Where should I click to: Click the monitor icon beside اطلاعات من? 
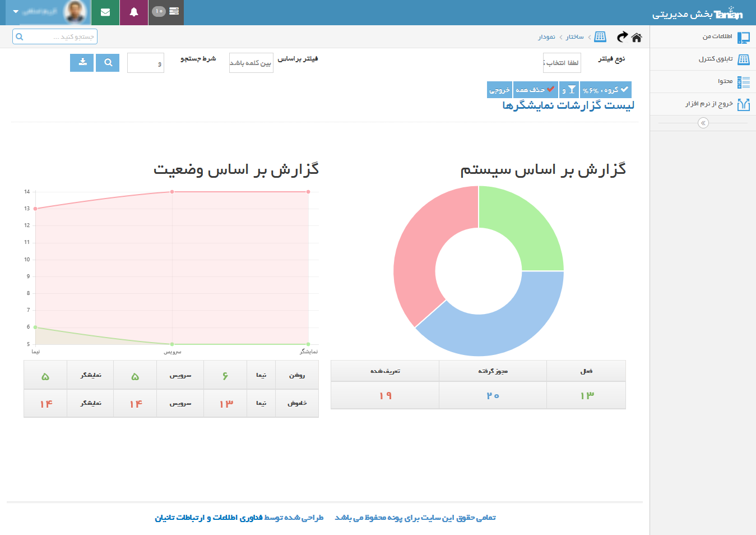[x=744, y=38]
